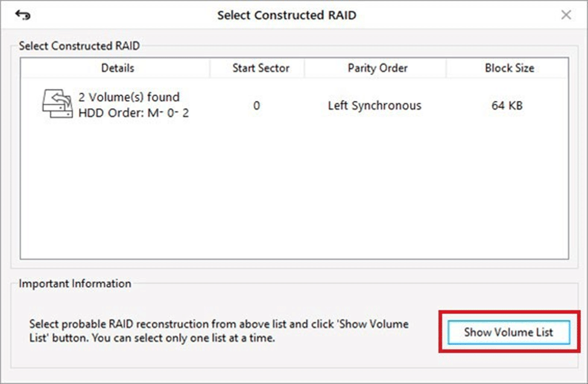This screenshot has height=384, width=588.
Task: Click the Parity Order column header
Action: point(378,68)
